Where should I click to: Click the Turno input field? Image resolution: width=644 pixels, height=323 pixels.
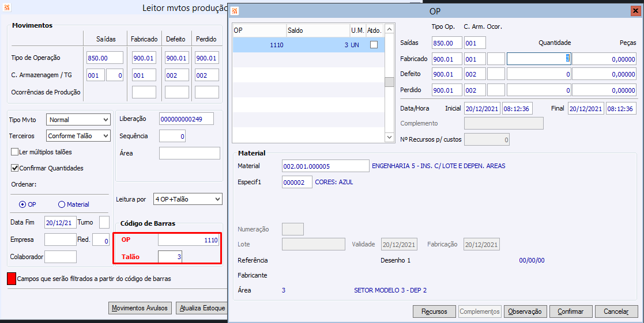click(x=104, y=222)
